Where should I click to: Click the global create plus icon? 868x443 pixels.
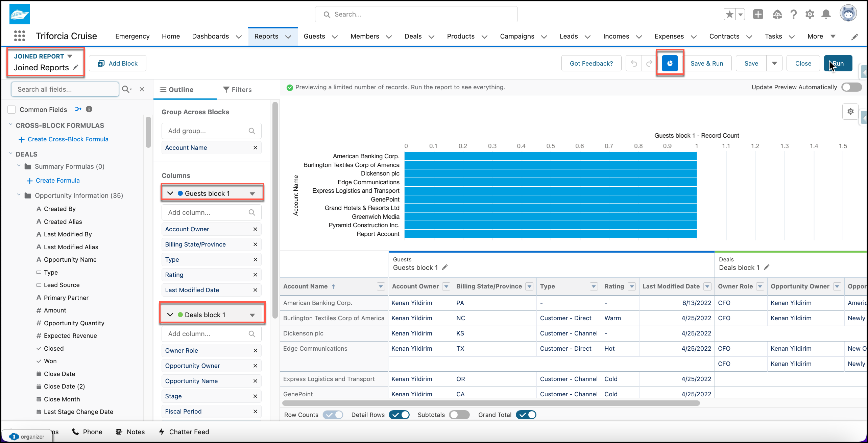[x=758, y=14]
